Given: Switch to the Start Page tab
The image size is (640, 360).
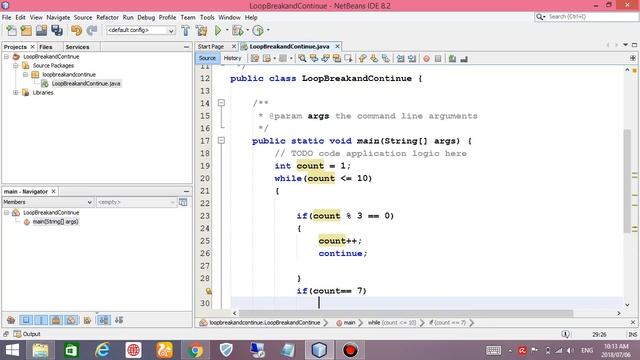Looking at the screenshot, I should pos(211,47).
